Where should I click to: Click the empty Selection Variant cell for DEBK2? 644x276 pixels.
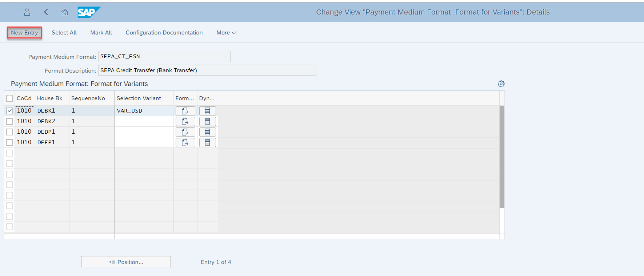pyautogui.click(x=144, y=121)
